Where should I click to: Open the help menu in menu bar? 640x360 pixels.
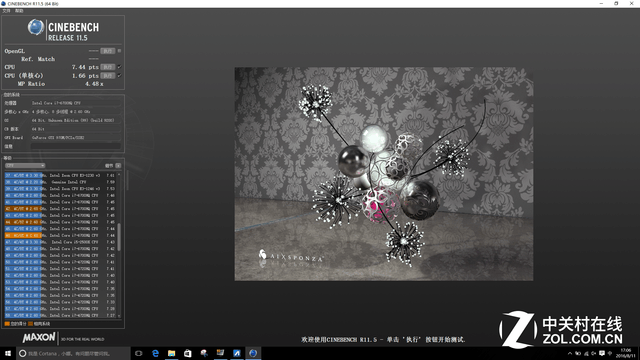click(19, 11)
